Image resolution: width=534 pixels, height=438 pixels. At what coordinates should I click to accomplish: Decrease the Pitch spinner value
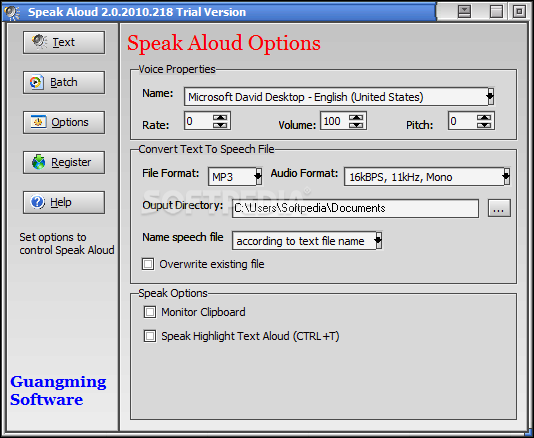(484, 125)
